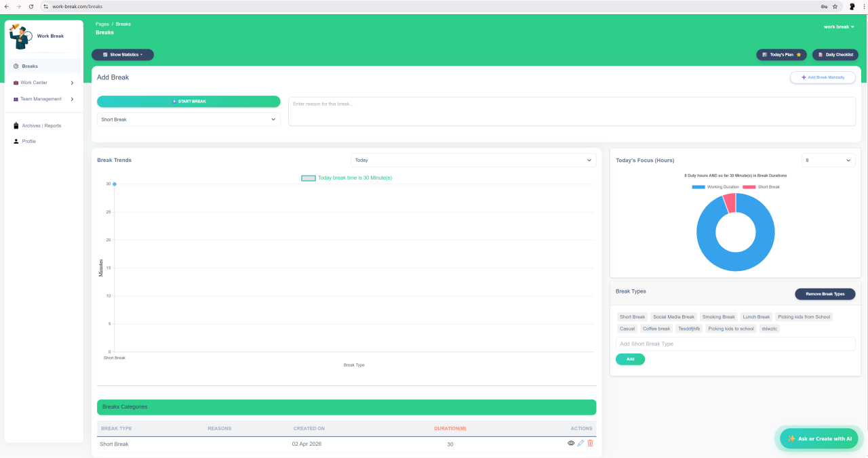Open the Short Break type dropdown
Screen dimensions: 868x458
tap(189, 119)
